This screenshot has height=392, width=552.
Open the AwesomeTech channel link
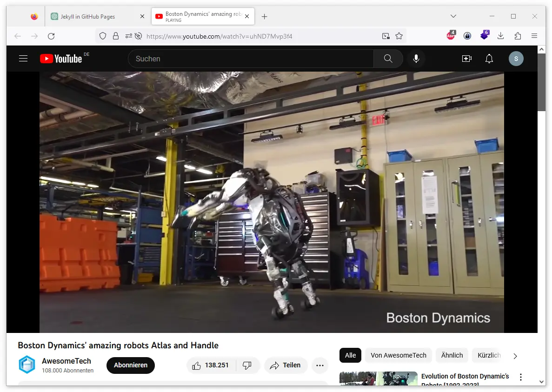click(x=67, y=361)
